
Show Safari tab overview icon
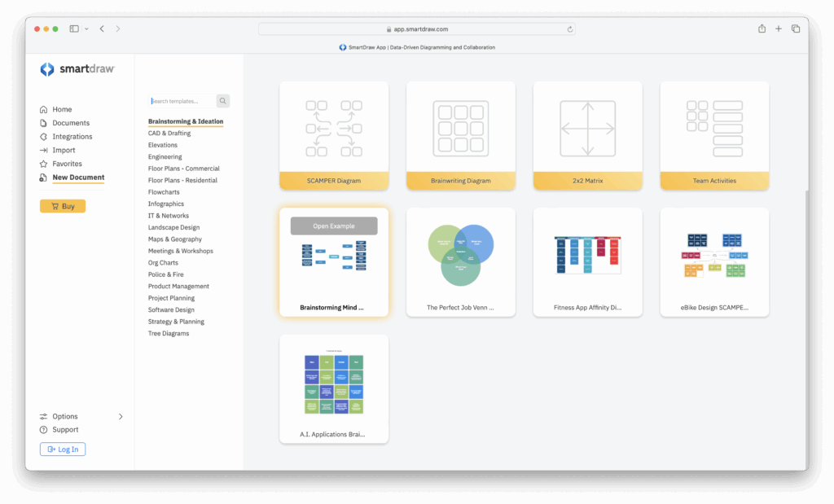[796, 28]
